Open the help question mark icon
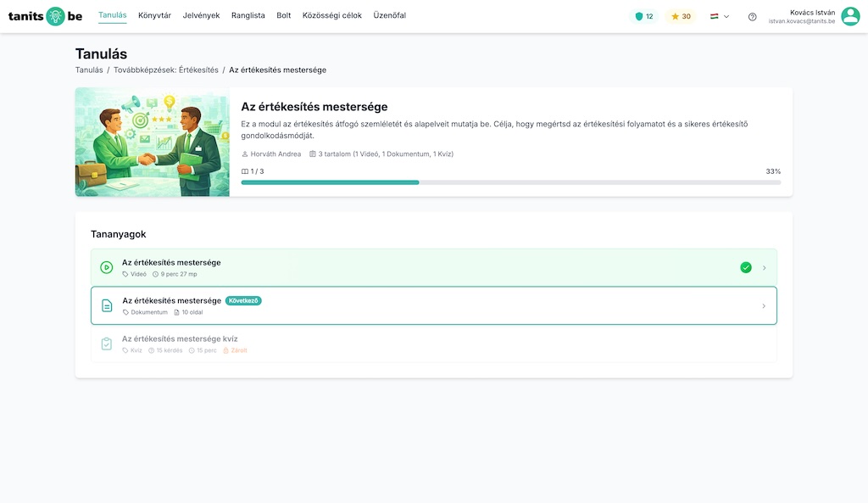This screenshot has width=868, height=503. tap(752, 16)
